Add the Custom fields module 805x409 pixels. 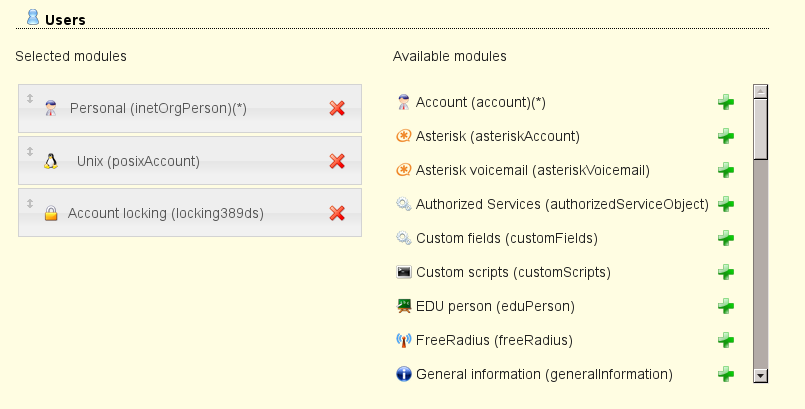click(x=726, y=238)
